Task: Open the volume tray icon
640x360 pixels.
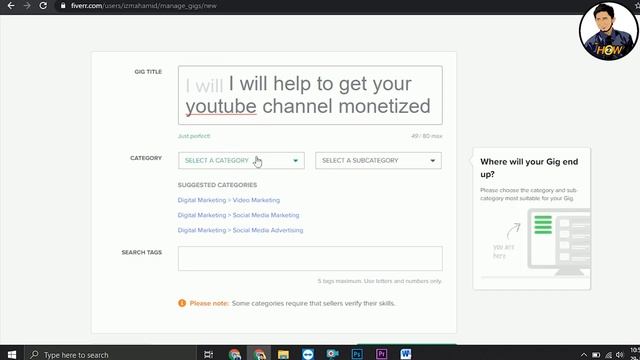Action: tap(620, 355)
